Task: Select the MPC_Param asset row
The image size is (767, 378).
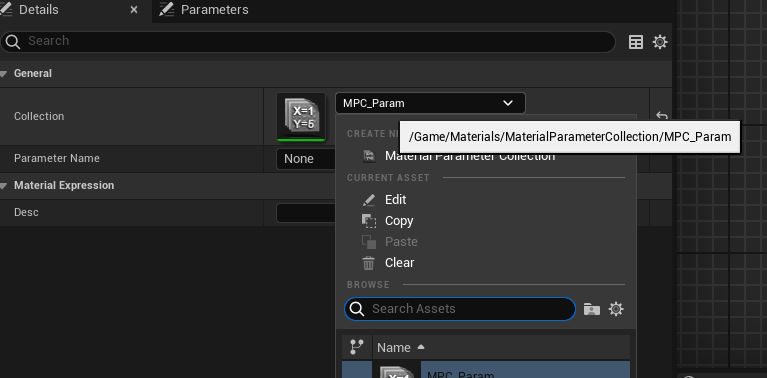Action: click(486, 370)
